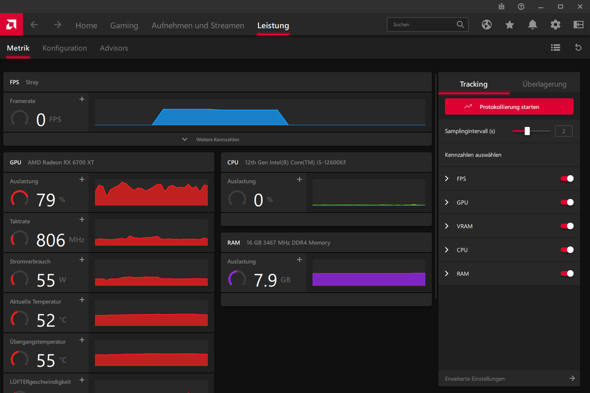Select the Tracking panel tab
The image size is (590, 393).
click(473, 84)
